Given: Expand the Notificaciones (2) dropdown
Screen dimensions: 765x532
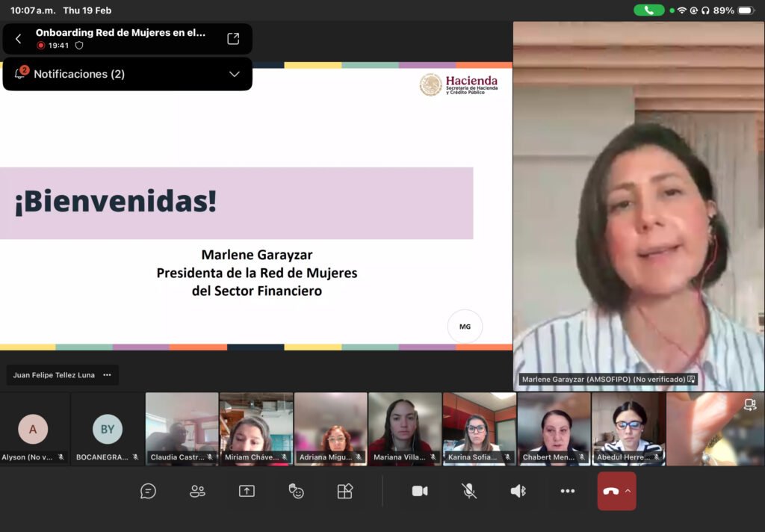Looking at the screenshot, I should coord(234,74).
